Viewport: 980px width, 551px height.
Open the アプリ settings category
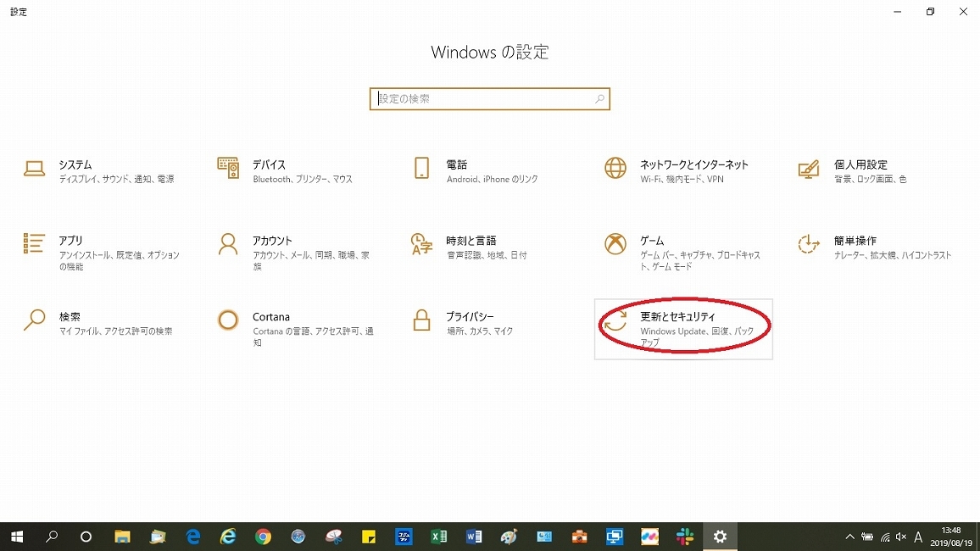click(x=100, y=253)
